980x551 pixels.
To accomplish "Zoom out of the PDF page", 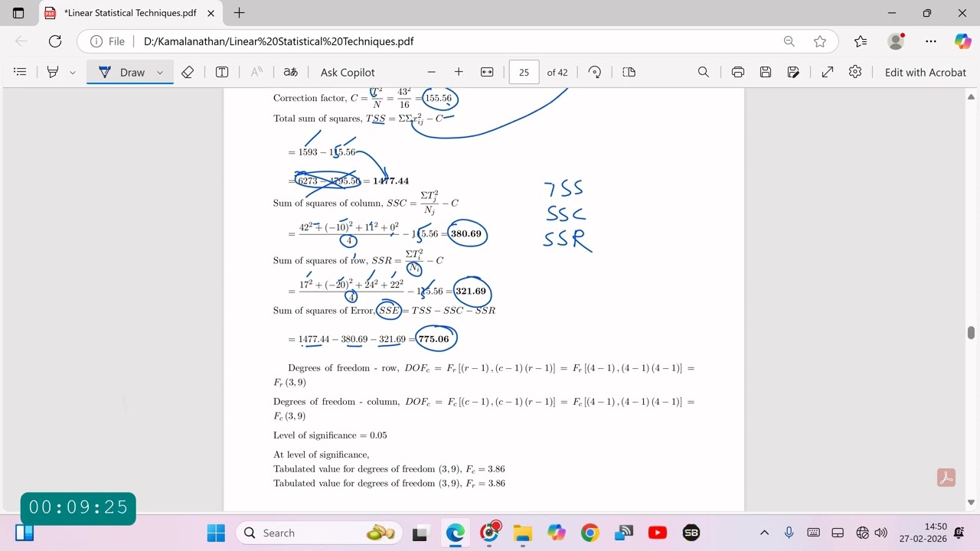I will click(432, 72).
